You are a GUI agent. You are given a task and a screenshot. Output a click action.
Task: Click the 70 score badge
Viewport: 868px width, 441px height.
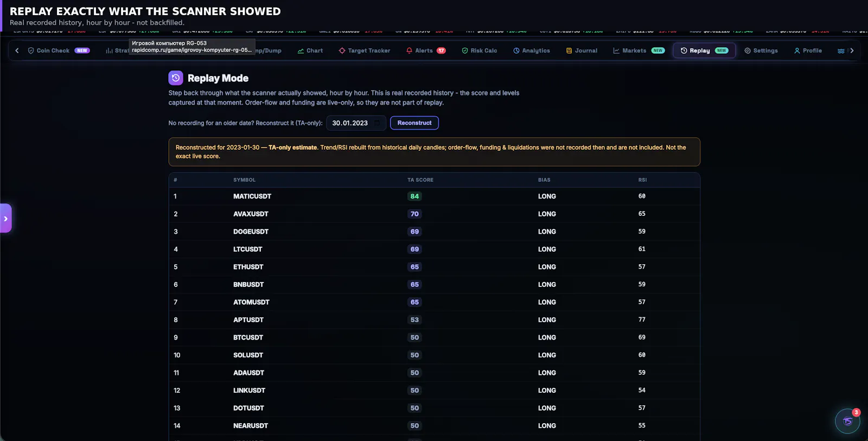point(414,214)
